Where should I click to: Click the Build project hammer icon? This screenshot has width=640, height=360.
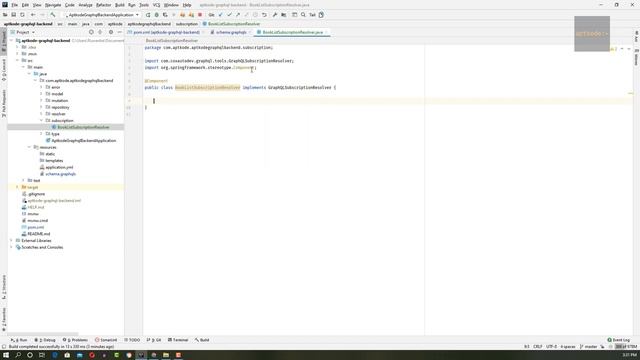pyautogui.click(x=53, y=15)
